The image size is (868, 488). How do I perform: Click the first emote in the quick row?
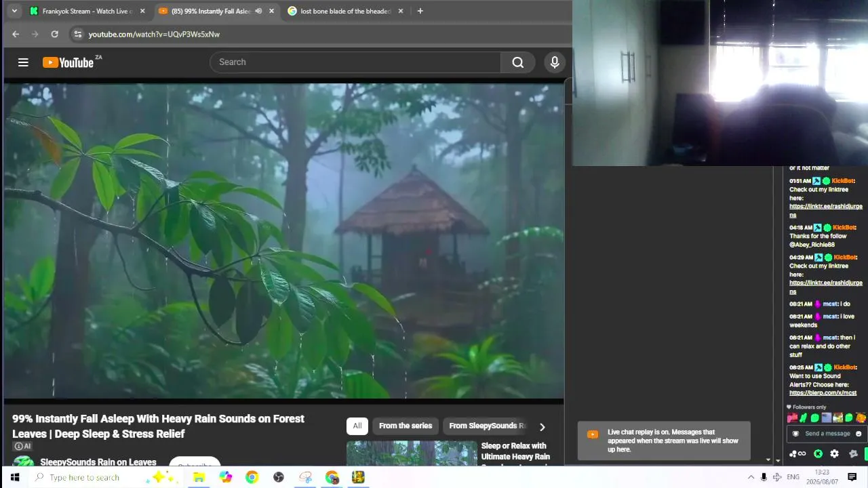(792, 418)
